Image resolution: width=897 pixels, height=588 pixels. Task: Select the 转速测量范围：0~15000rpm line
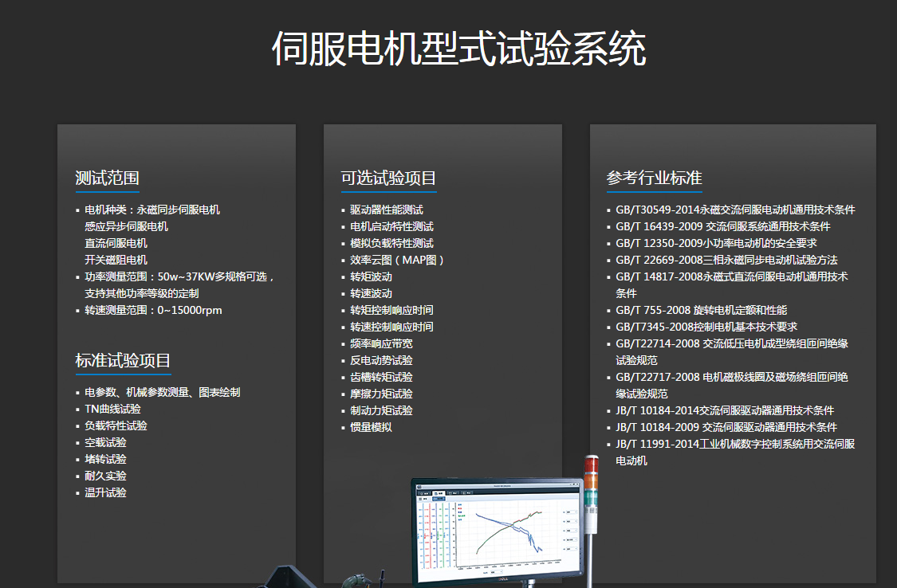(153, 310)
